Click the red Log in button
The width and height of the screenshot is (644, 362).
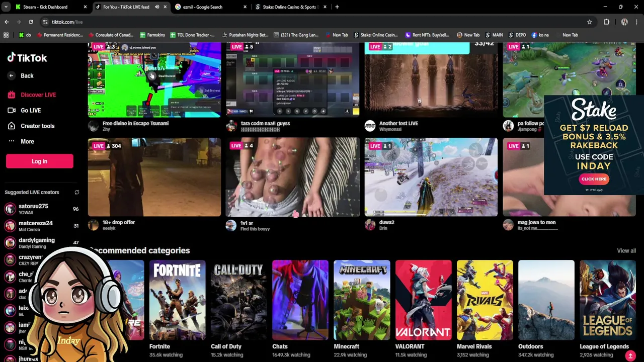tap(39, 161)
